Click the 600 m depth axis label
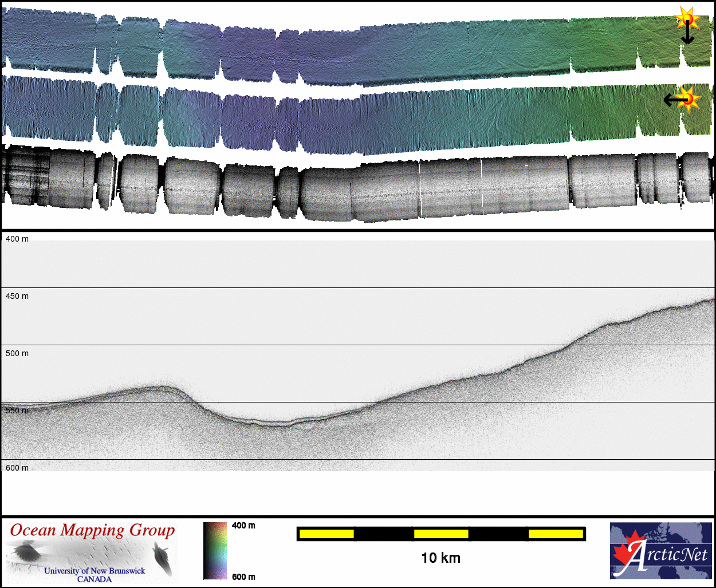Viewport: 716px width, 588px height. click(x=17, y=468)
